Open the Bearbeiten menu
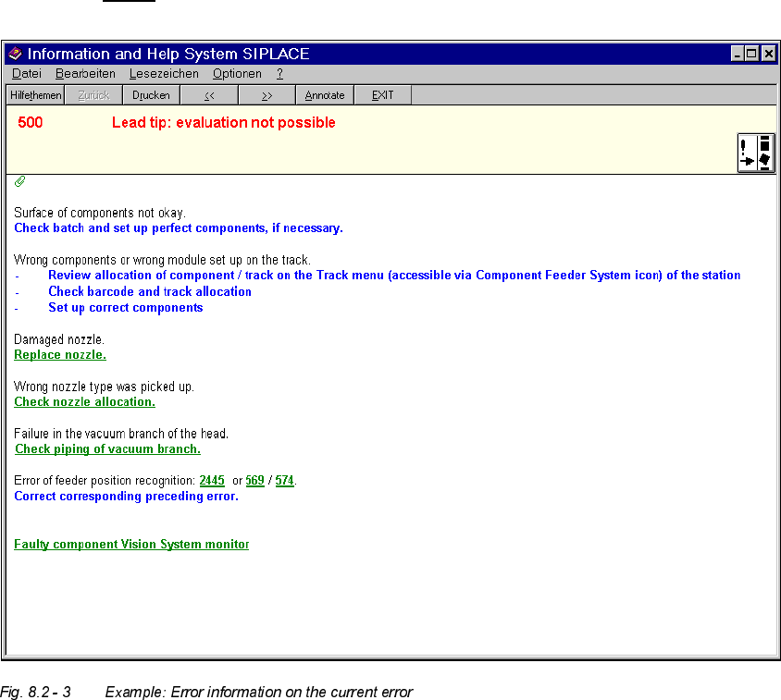The width and height of the screenshot is (781, 700). click(85, 74)
